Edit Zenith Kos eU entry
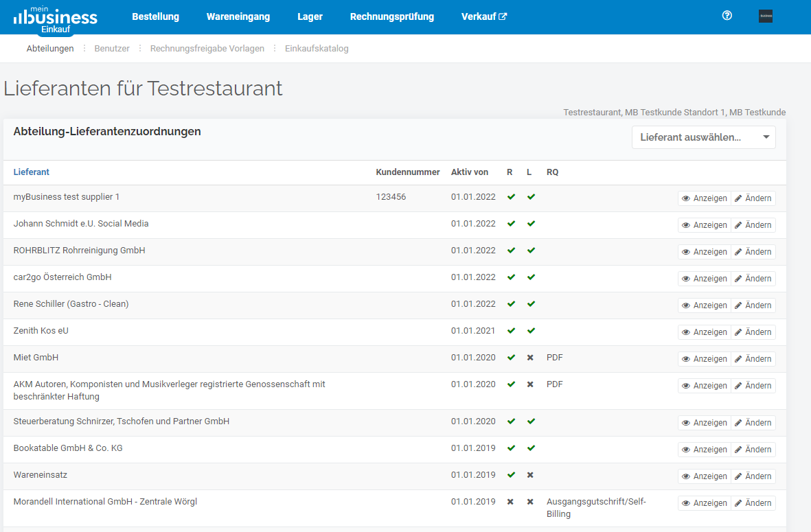Screen dimensions: 811x532 pos(753,332)
